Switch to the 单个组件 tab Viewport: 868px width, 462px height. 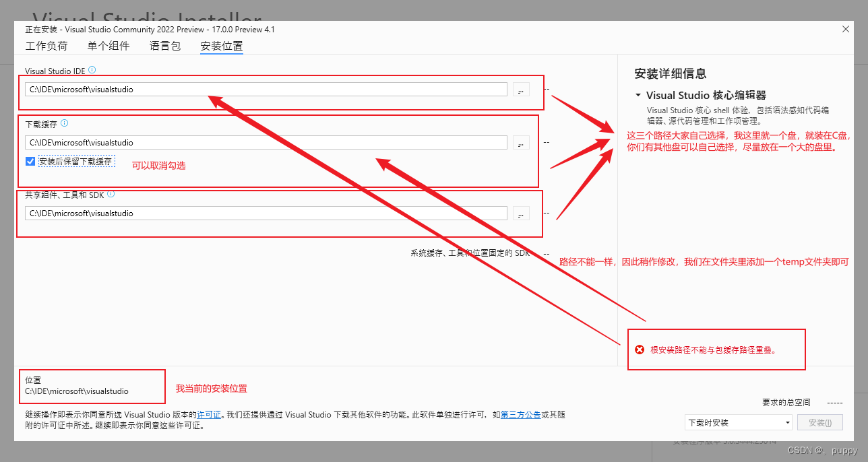tap(108, 46)
